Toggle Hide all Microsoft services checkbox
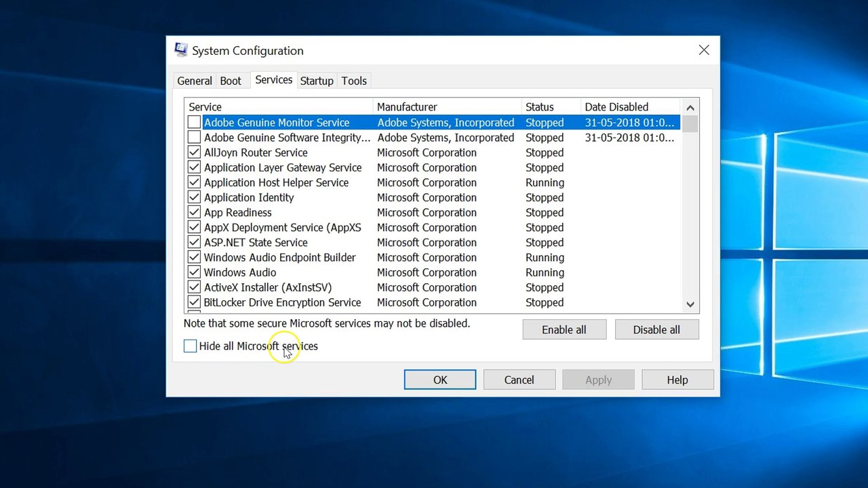This screenshot has height=488, width=868. [190, 346]
